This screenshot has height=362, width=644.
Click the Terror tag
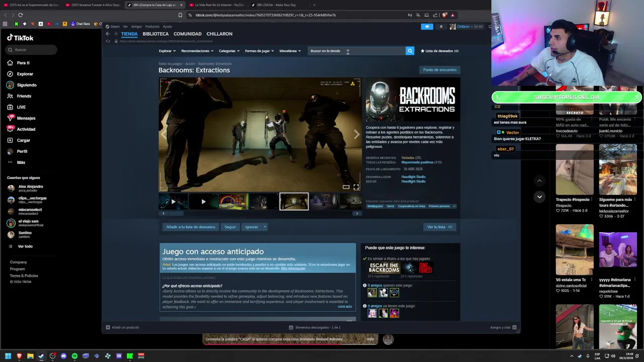[390, 206]
